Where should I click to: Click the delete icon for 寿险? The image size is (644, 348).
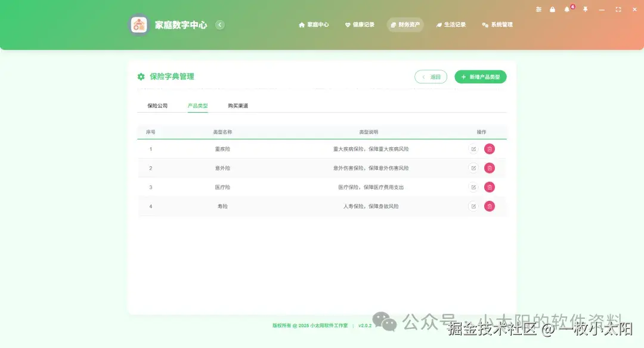point(489,206)
